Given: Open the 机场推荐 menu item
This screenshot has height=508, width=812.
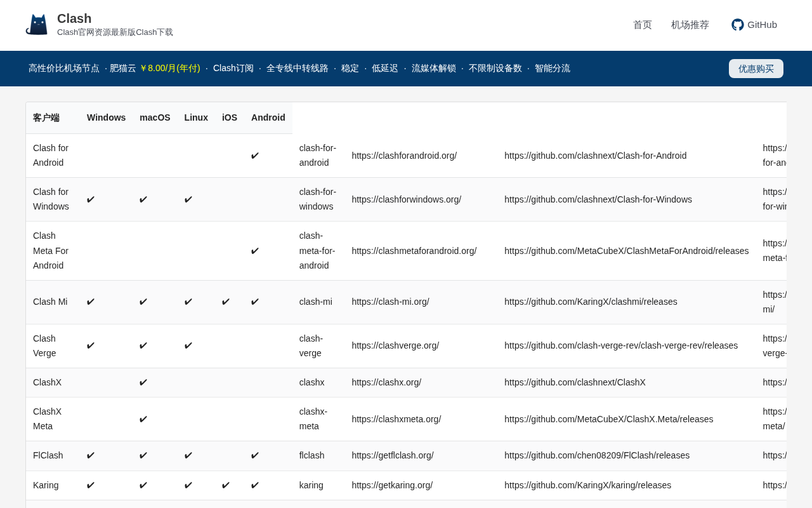Looking at the screenshot, I should pos(690,25).
